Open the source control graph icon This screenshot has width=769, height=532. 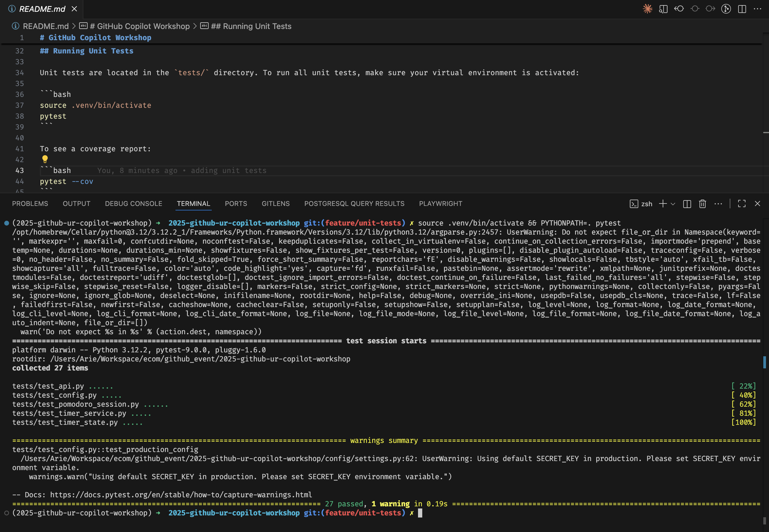click(726, 9)
